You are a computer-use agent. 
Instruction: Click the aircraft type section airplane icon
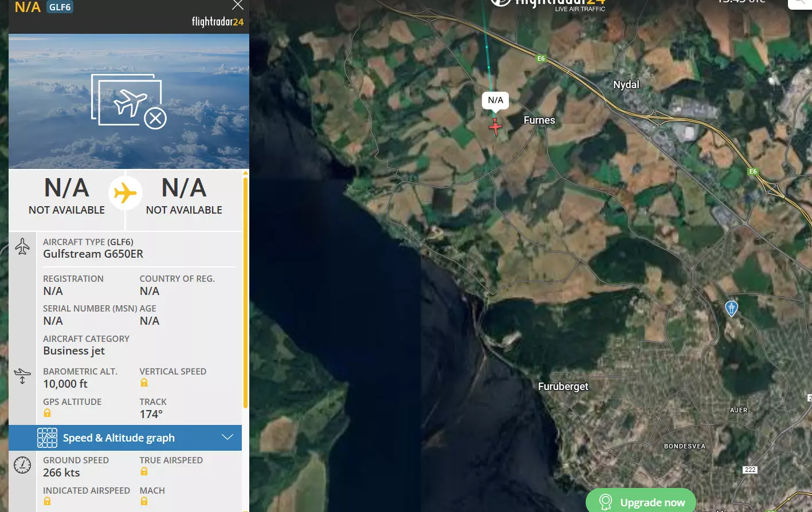22,246
